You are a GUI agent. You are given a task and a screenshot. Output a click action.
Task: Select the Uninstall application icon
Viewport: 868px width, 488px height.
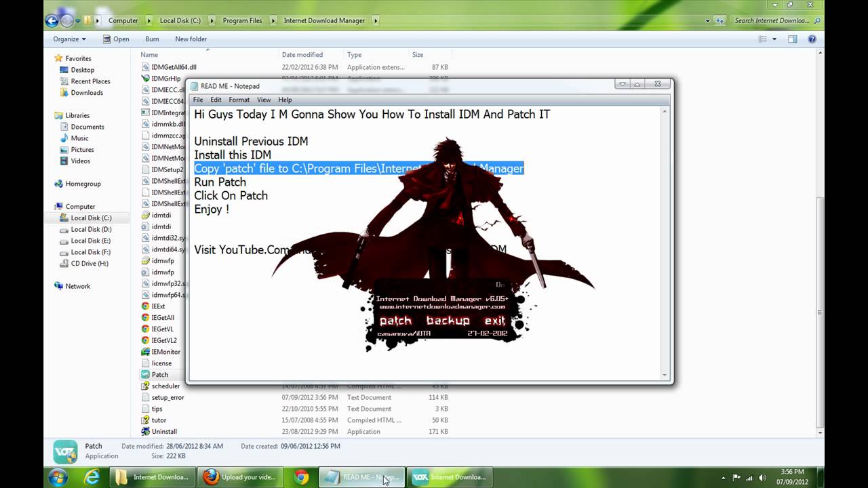(145, 432)
